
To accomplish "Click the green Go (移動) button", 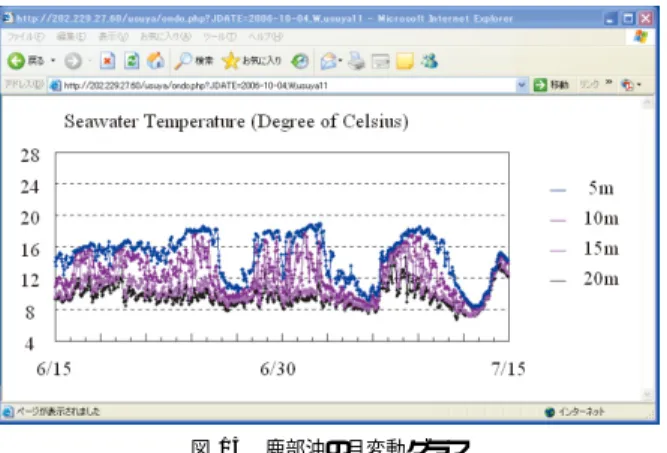I will (551, 85).
